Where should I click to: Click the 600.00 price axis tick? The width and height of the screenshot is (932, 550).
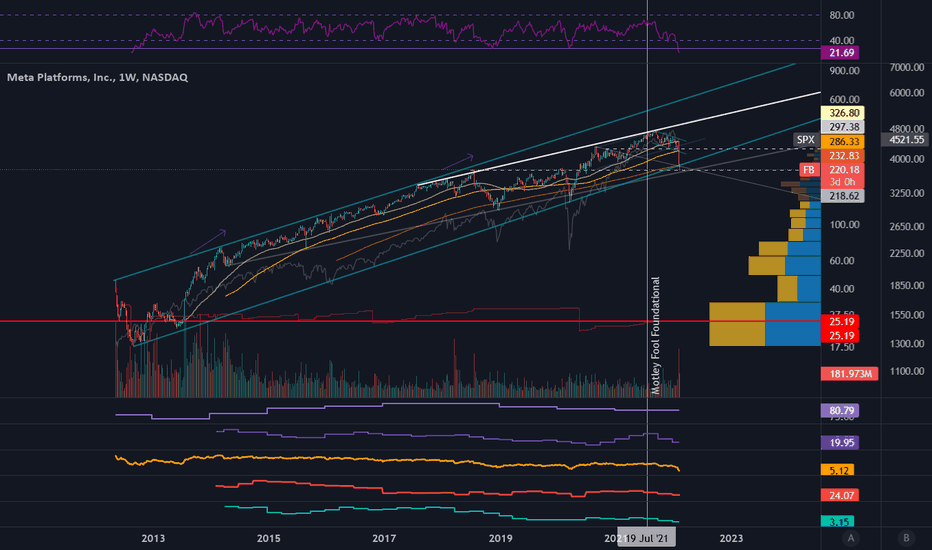pyautogui.click(x=844, y=99)
